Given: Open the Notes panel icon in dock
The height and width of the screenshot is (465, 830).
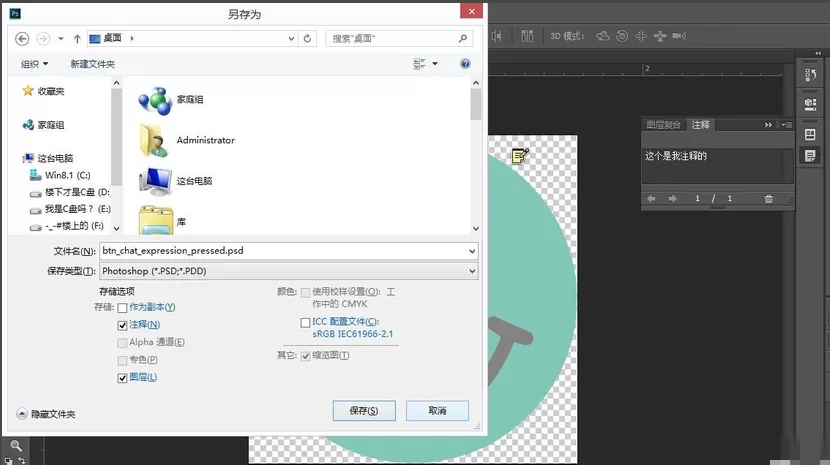Looking at the screenshot, I should pos(810,156).
